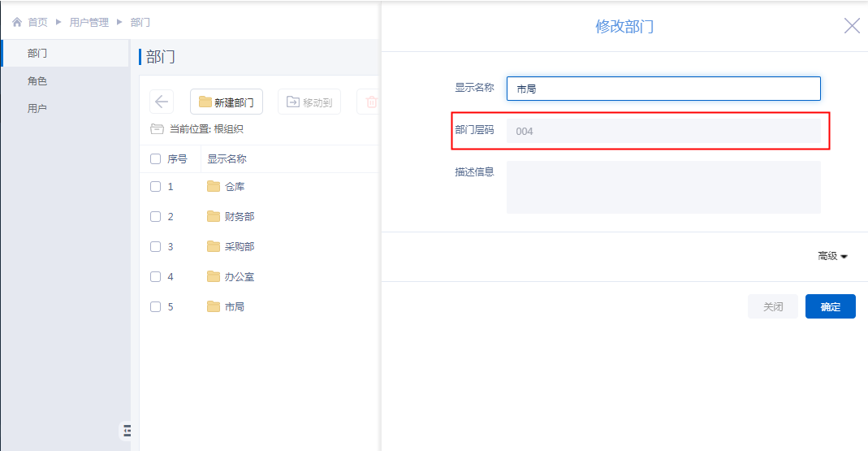Click the 财务部 folder icon
Screen dimensions: 868x451
point(214,216)
